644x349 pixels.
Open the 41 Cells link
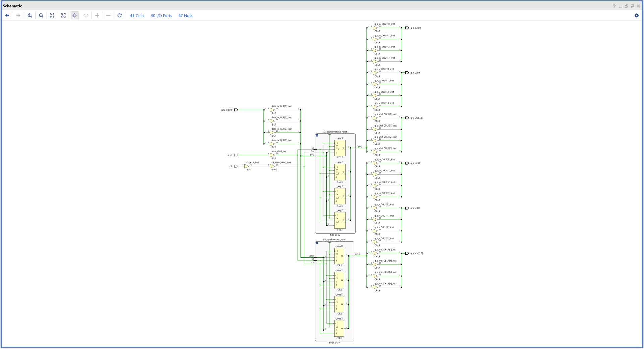pos(137,16)
